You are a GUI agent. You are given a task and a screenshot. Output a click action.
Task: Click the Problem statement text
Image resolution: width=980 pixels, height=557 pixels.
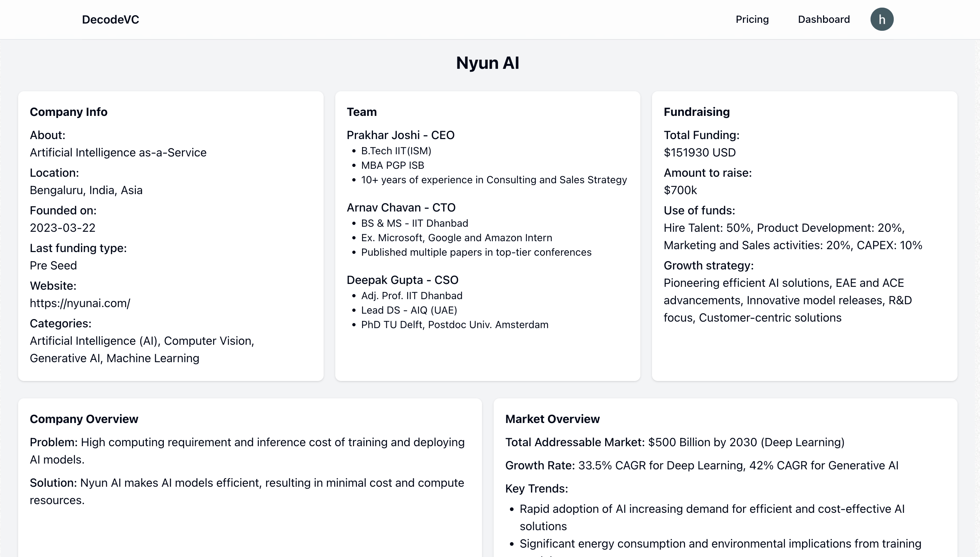[x=247, y=451]
